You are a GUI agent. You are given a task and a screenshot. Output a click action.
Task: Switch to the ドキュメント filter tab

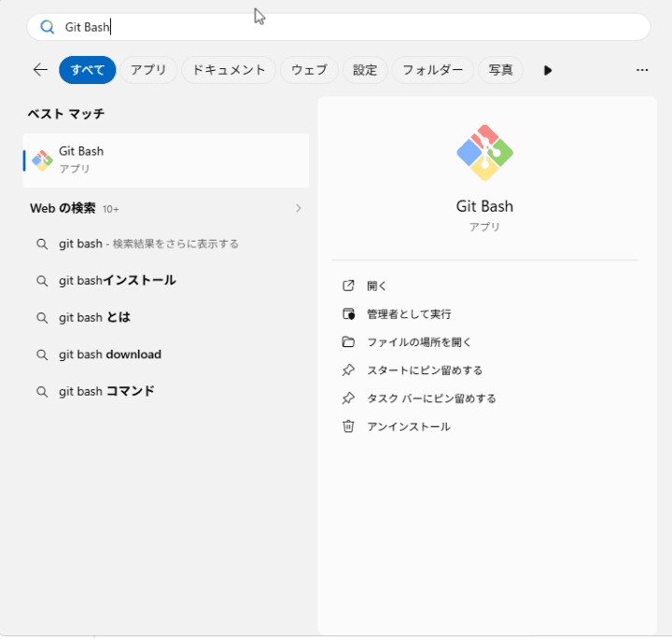pos(229,70)
